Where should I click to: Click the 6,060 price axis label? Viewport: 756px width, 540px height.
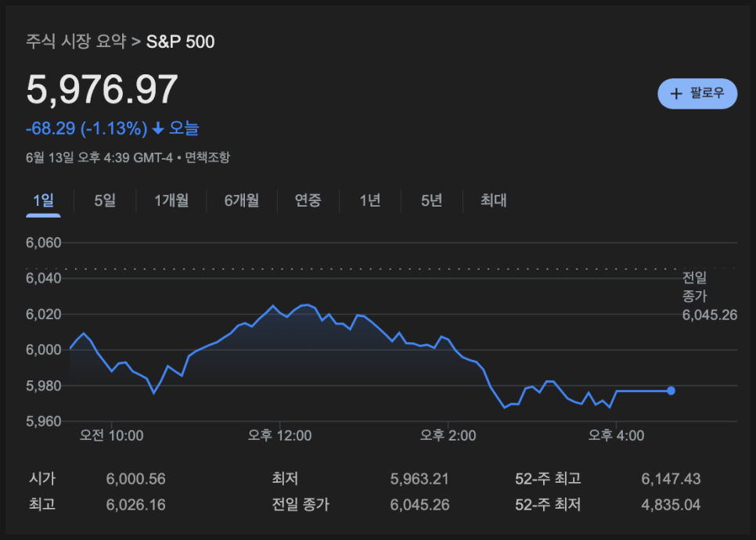click(43, 243)
